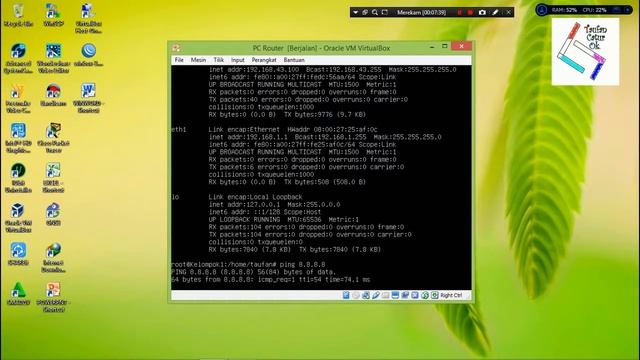
Task: Click the optical disc indicator in status bar
Action: tap(356, 295)
